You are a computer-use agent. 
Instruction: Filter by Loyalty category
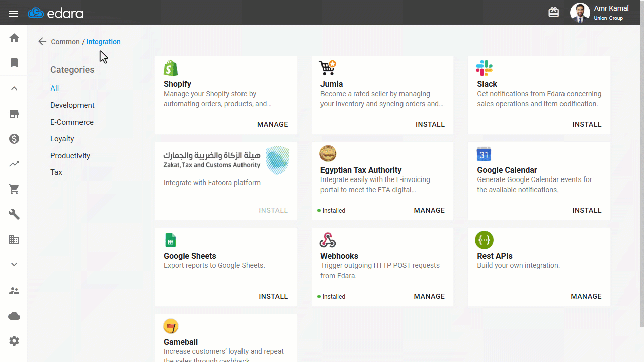62,139
